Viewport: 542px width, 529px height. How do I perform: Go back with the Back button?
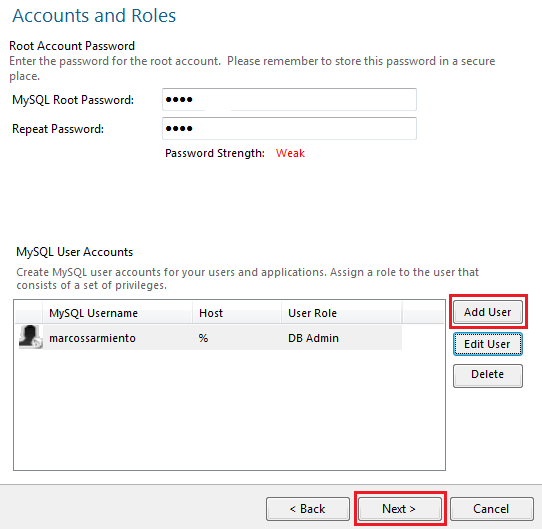[x=308, y=509]
